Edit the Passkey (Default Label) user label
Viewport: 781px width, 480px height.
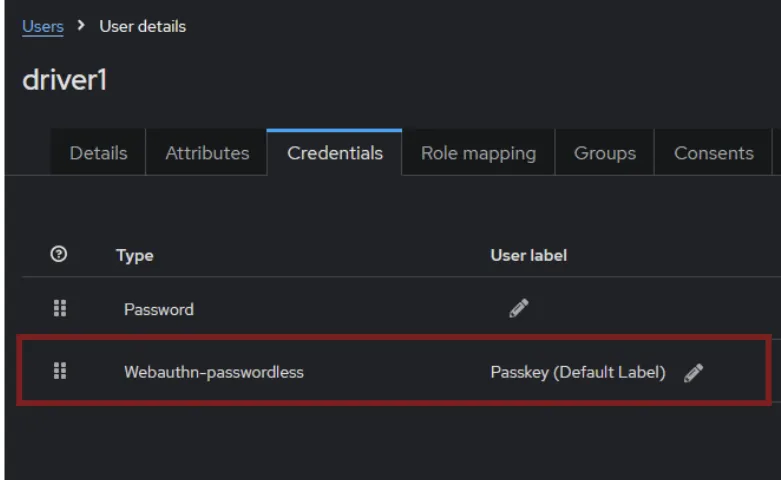693,373
